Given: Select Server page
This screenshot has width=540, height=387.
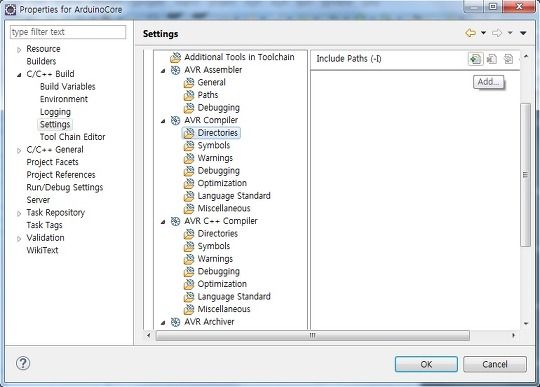Looking at the screenshot, I should coord(38,200).
